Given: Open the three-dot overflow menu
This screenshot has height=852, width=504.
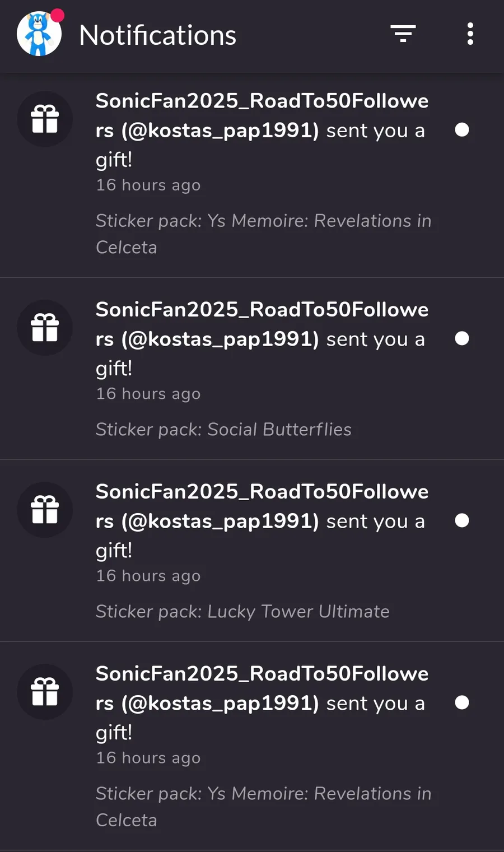Looking at the screenshot, I should coord(470,34).
